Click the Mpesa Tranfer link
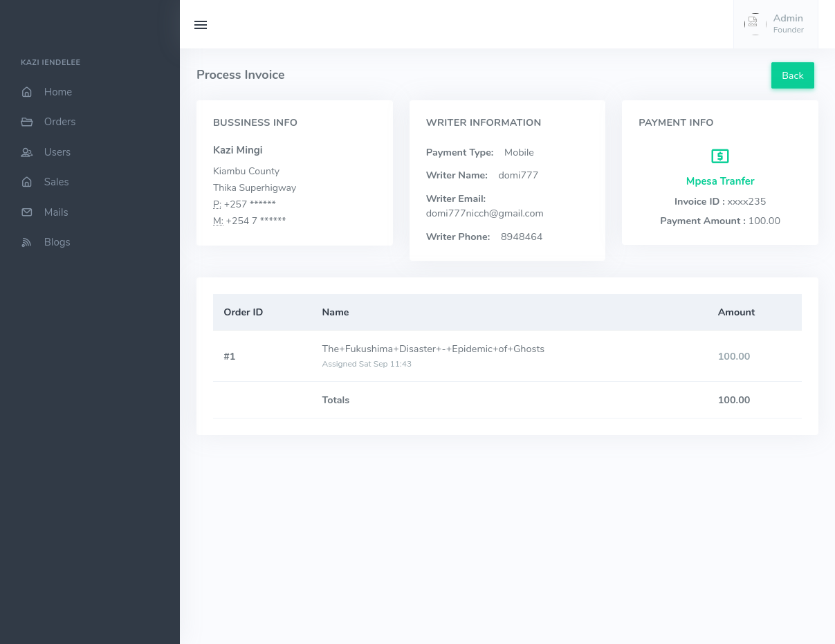Screen dimensions: 835x644 pyautogui.click(x=719, y=181)
